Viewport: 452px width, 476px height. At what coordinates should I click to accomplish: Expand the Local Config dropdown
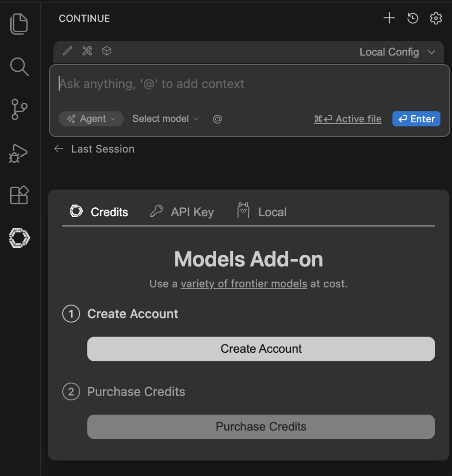[398, 52]
